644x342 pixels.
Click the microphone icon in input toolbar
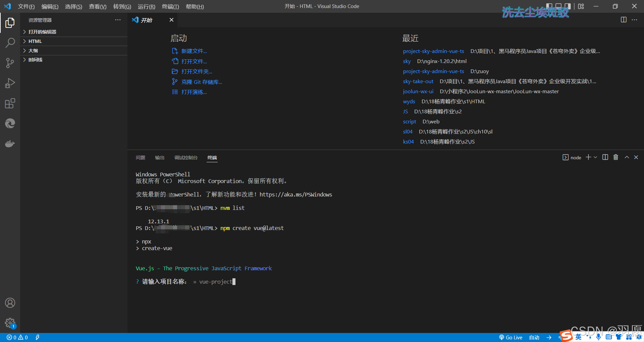pyautogui.click(x=598, y=337)
